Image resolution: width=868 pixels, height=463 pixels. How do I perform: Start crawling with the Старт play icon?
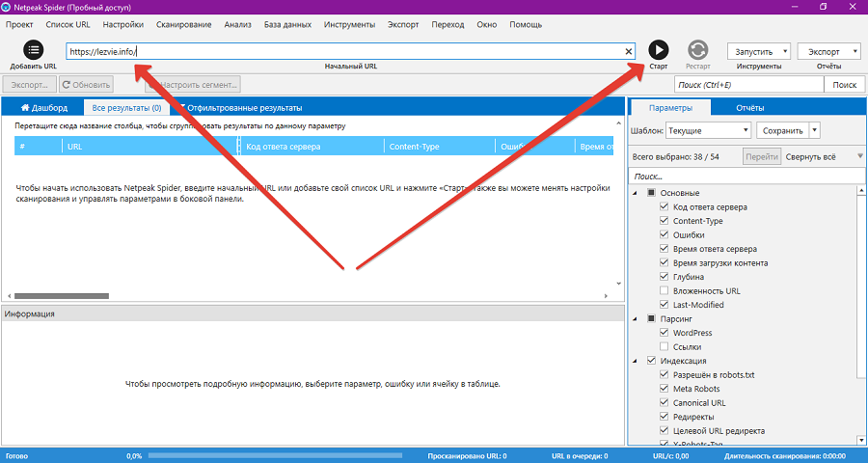pos(658,50)
